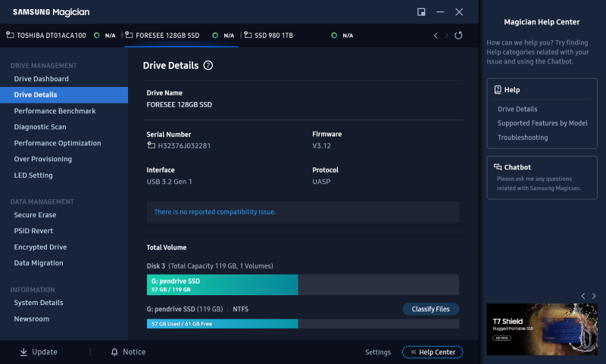Viewport: 606px width, 364px height.
Task: Open PSID Revert
Action: (33, 231)
